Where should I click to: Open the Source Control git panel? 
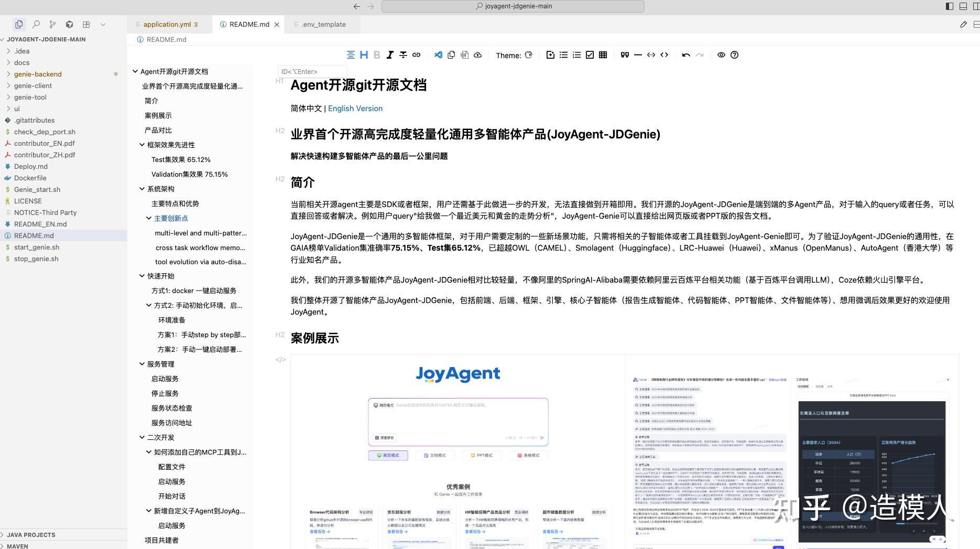pyautogui.click(x=52, y=24)
